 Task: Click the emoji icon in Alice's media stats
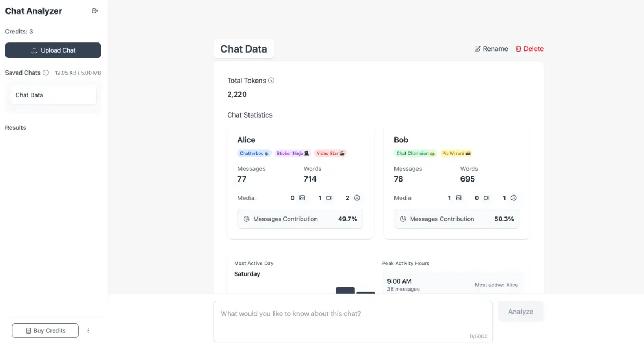click(357, 198)
